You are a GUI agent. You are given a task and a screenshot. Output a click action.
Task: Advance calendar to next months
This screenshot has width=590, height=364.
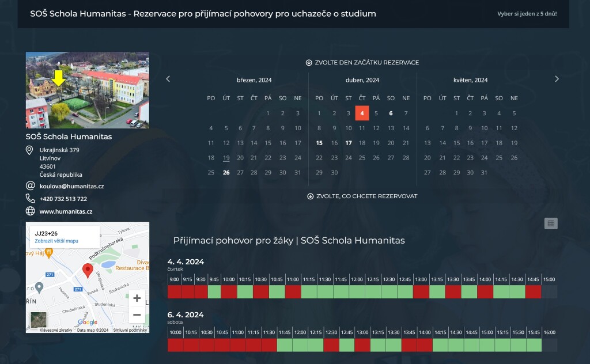557,79
